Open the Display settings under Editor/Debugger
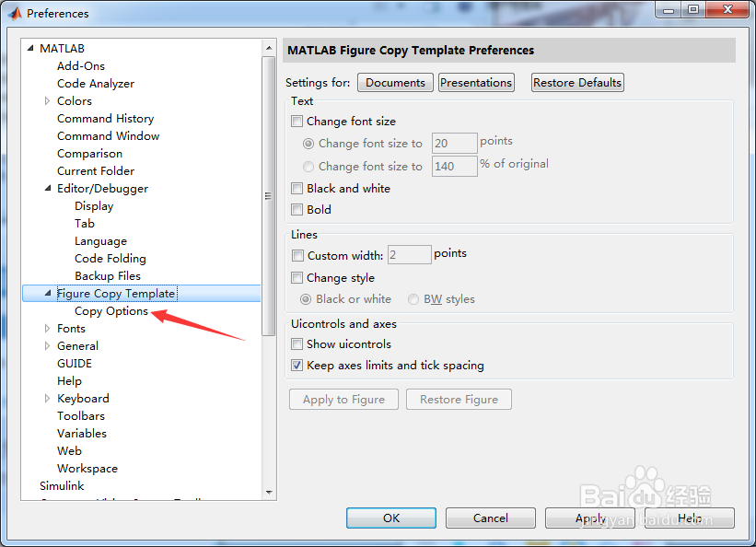Viewport: 756px width, 547px height. tap(94, 206)
